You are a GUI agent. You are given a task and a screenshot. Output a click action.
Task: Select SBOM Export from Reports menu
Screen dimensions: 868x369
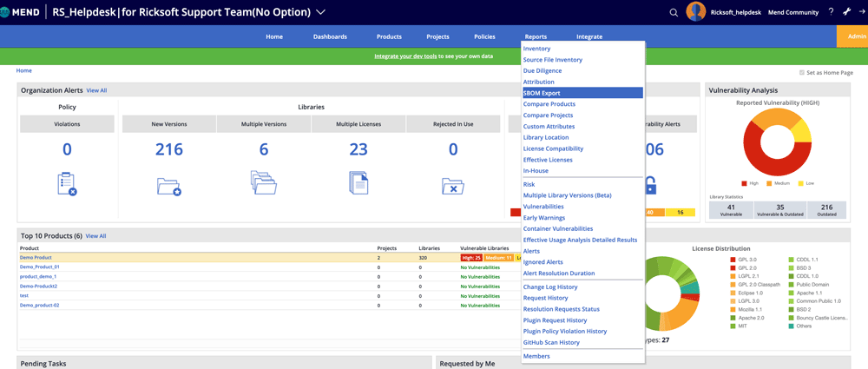pos(583,93)
